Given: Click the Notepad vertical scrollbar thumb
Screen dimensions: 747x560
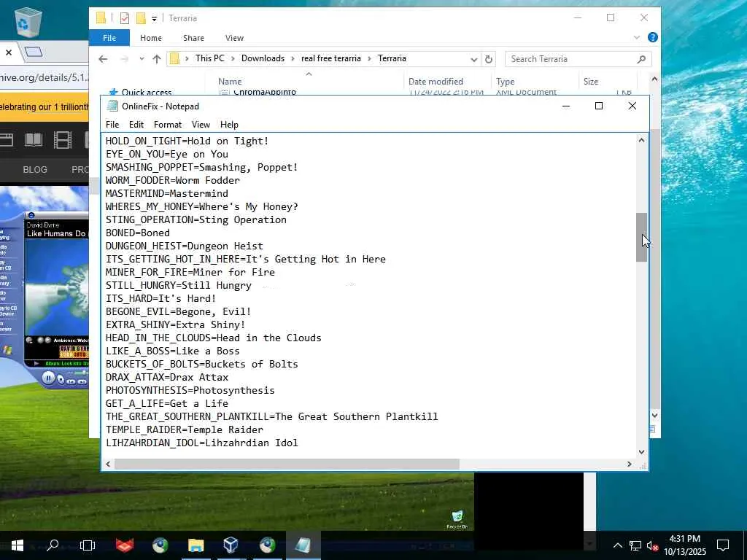Looking at the screenshot, I should [641, 237].
